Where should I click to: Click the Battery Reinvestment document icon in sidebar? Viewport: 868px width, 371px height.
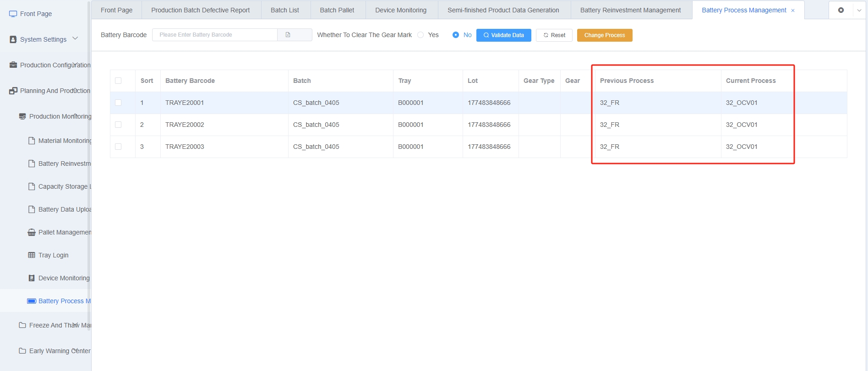tap(32, 164)
